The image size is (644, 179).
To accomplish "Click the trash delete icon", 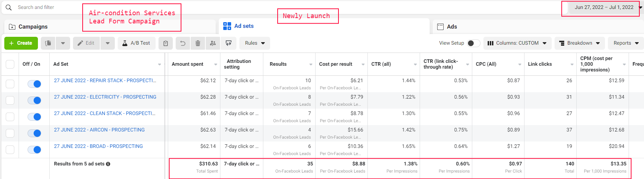I will 198,43.
